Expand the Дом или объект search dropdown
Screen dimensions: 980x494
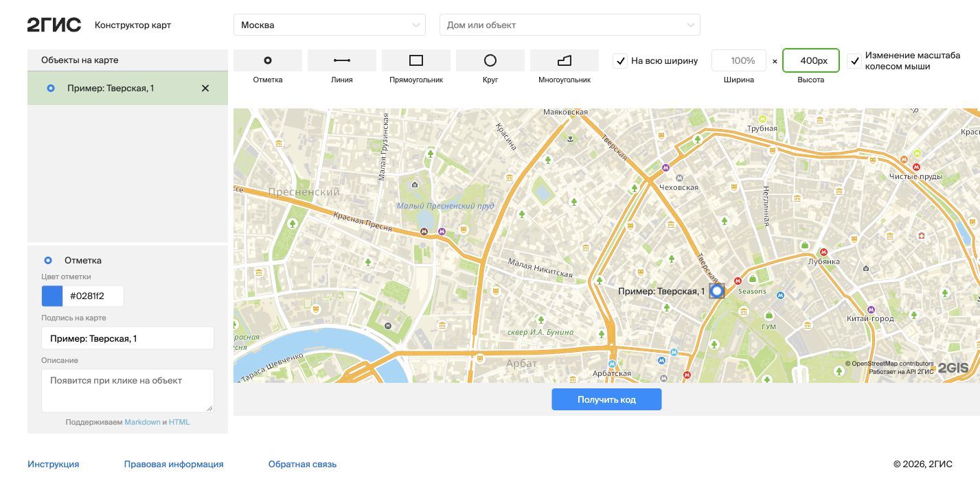[570, 25]
